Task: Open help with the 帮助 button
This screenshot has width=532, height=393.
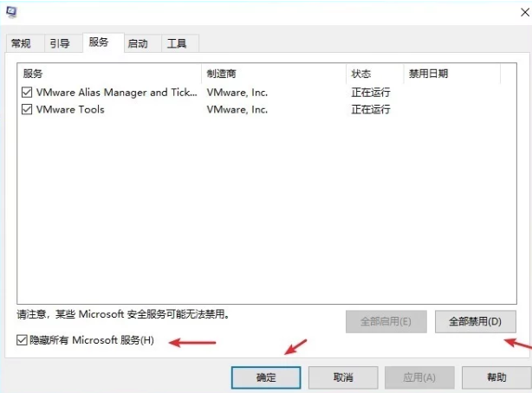Action: point(496,377)
